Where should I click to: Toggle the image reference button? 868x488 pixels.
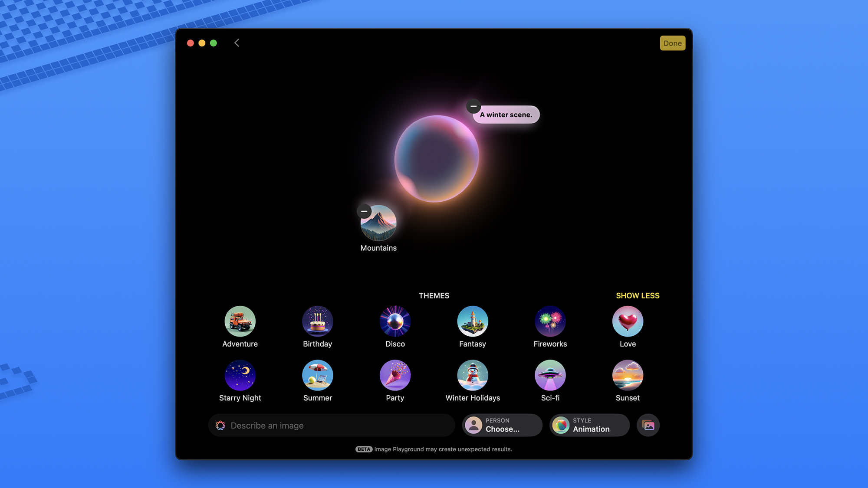[649, 425]
